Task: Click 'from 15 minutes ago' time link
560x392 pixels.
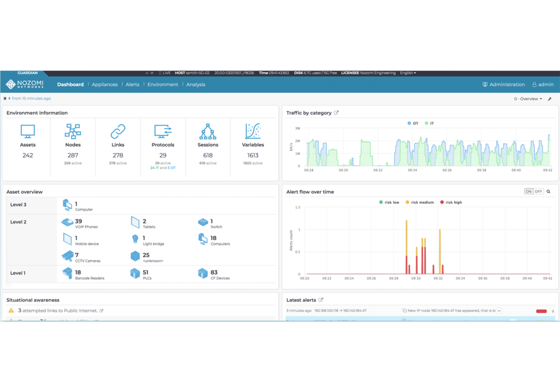Action: (31, 99)
